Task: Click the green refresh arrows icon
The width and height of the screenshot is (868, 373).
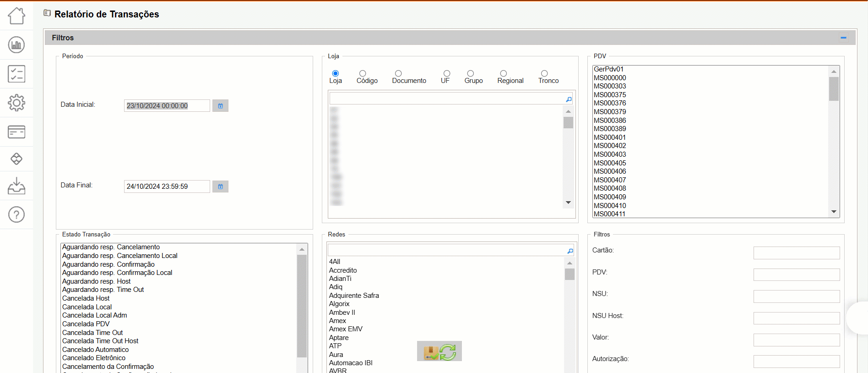Action: click(448, 352)
